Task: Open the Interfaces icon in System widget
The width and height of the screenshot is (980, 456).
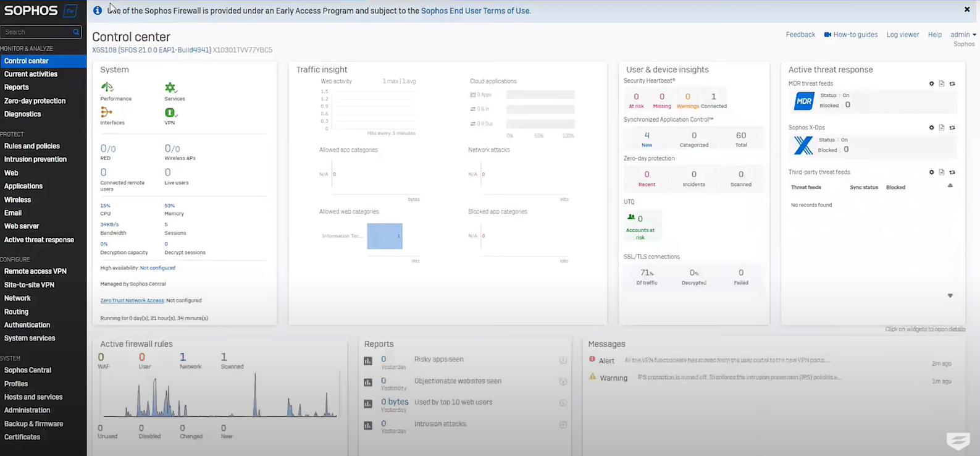Action: (x=106, y=112)
